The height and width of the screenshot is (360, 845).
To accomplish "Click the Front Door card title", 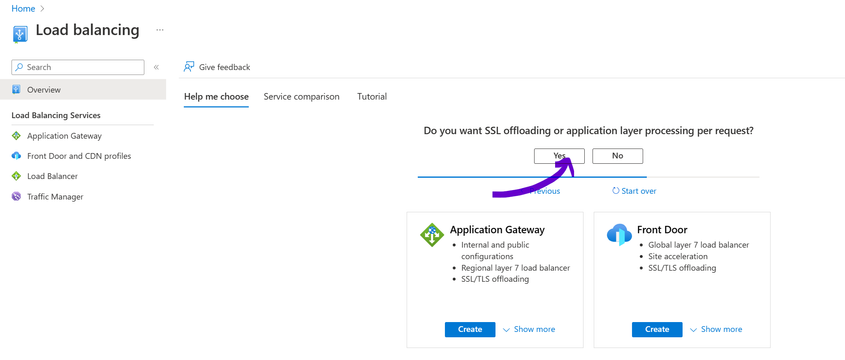I will pos(662,230).
